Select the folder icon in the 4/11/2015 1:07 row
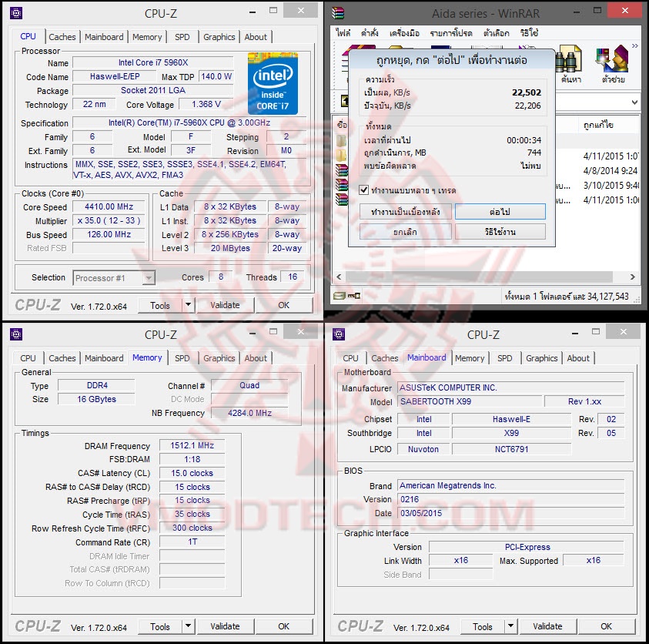Screen dimensions: 649x644 (342, 156)
